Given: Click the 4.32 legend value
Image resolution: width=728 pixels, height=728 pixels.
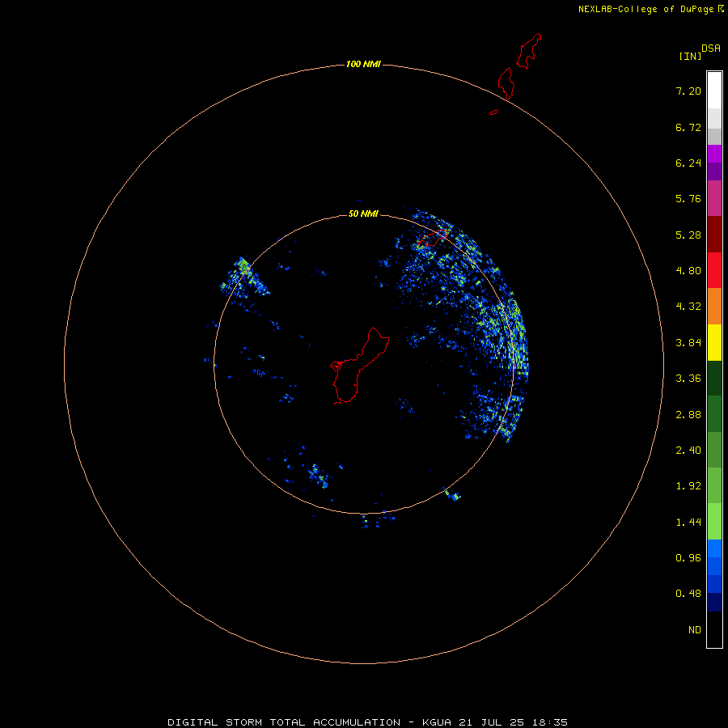Looking at the screenshot, I should (688, 307).
